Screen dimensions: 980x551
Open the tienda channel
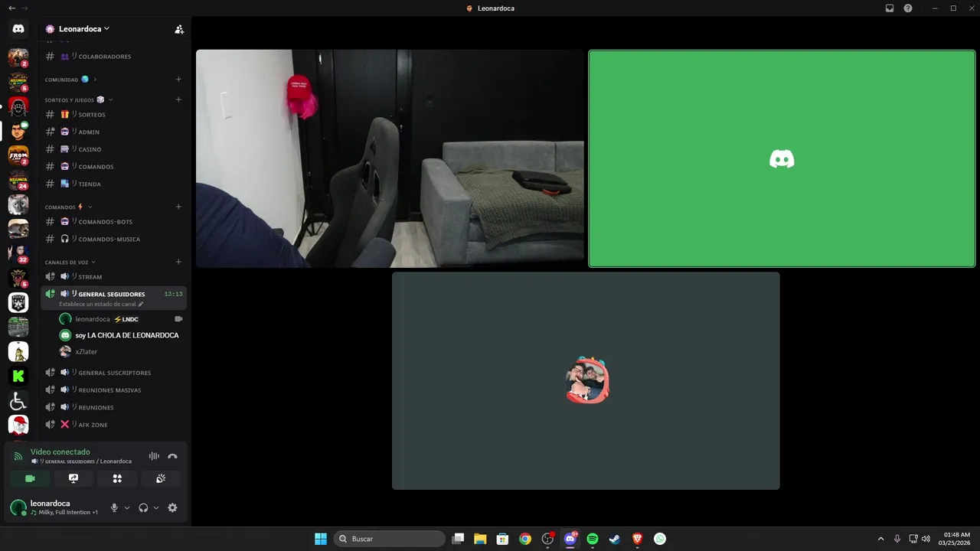click(x=113, y=184)
